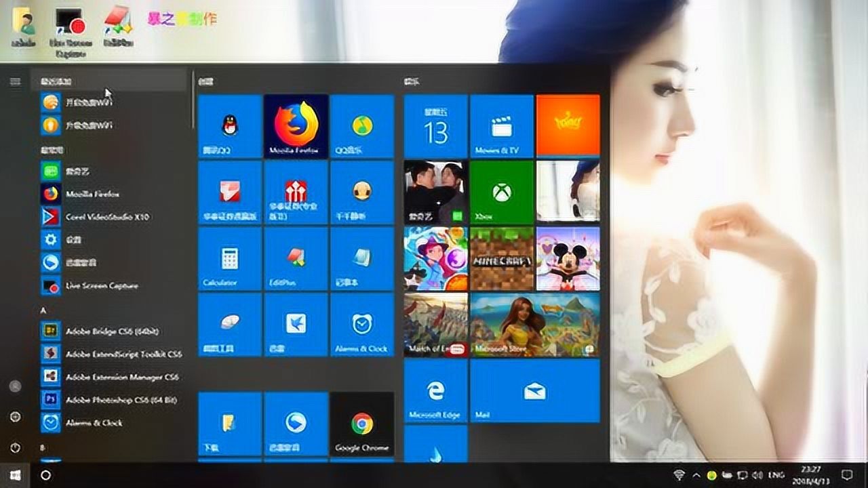Viewport: 868px width, 488px height.
Task: Open the QQ Music tile
Action: pos(362,126)
